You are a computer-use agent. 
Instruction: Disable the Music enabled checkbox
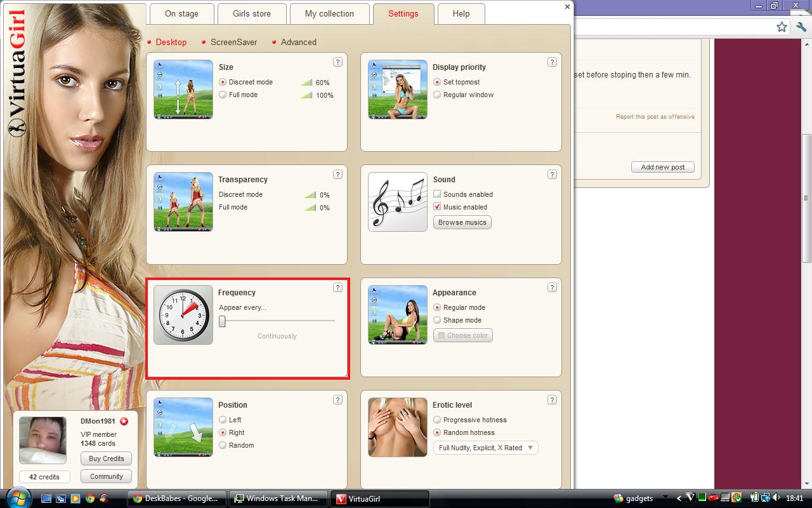[437, 207]
